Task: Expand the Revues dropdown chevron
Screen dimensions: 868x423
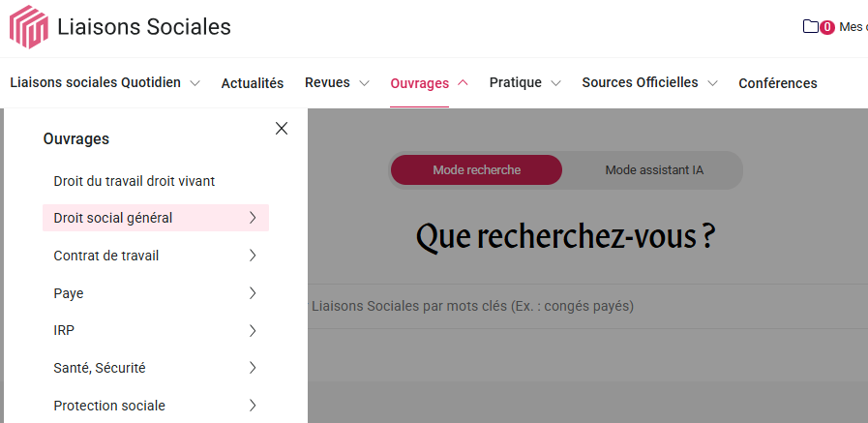Action: tap(364, 83)
